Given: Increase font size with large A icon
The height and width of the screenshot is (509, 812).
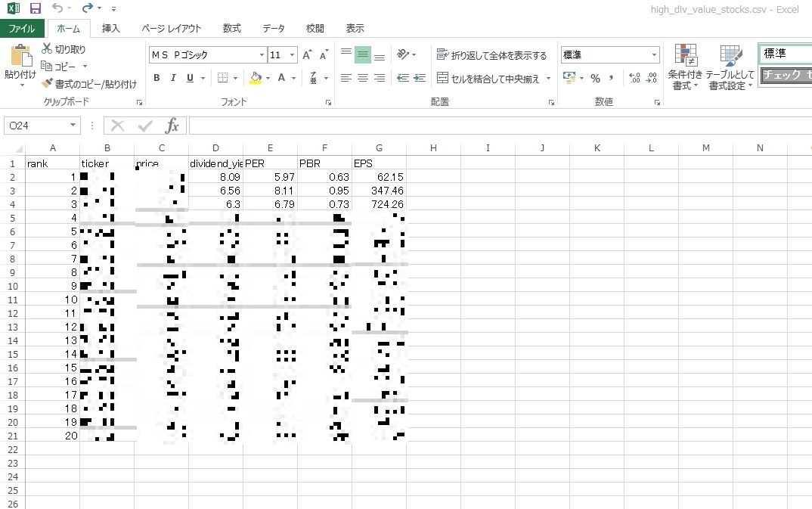Looking at the screenshot, I should click(x=307, y=55).
